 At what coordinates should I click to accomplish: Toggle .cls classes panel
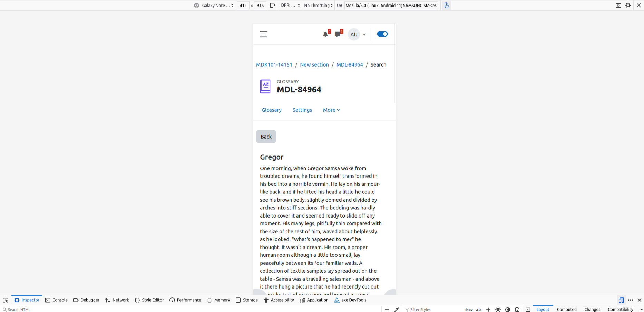[x=479, y=309]
